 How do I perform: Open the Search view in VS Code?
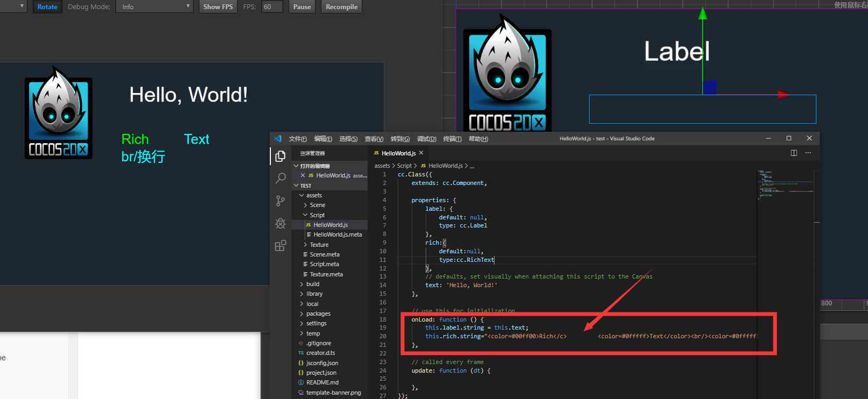281,178
